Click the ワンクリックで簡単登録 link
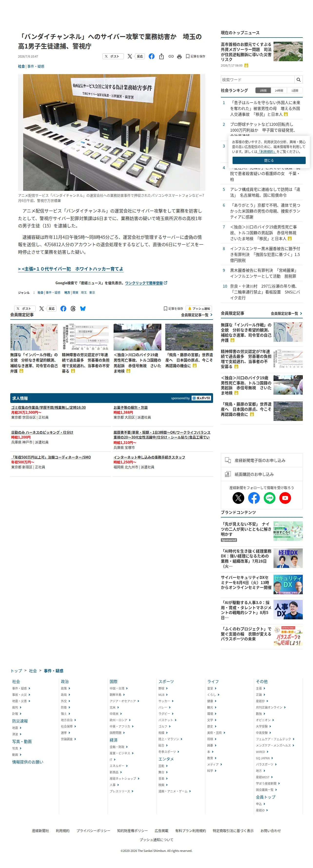 (144, 283)
